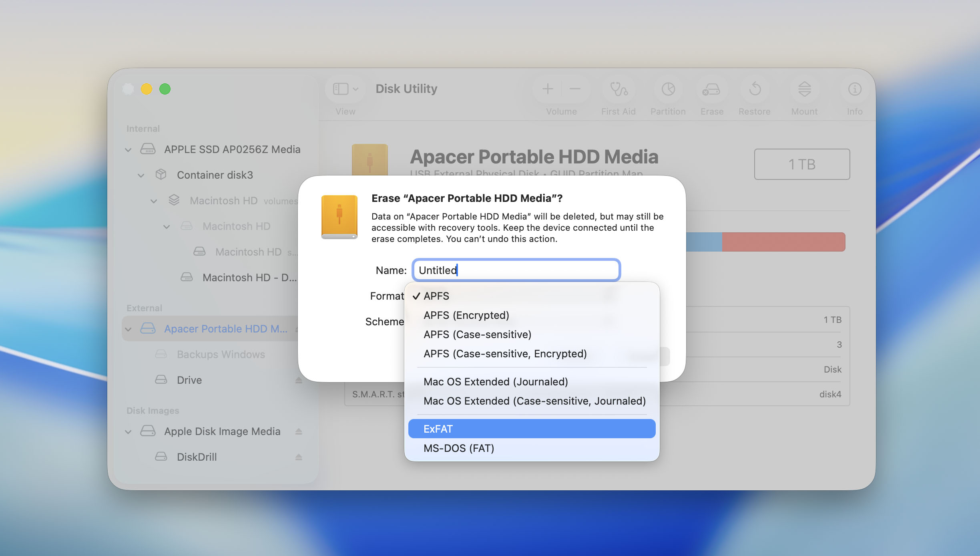Click the Restore toolbar icon
The width and height of the screenshot is (980, 556).
[x=755, y=89]
